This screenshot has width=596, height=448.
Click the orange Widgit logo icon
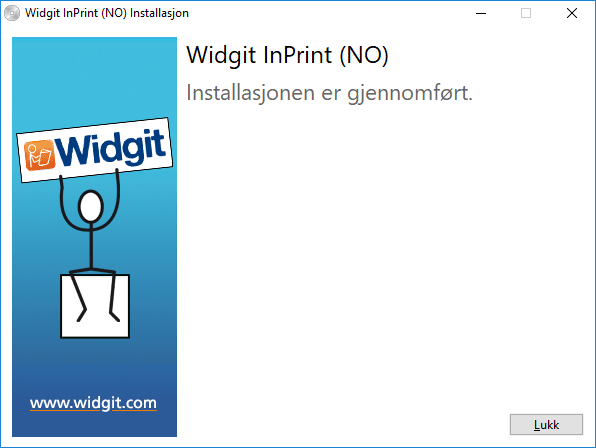pyautogui.click(x=40, y=155)
